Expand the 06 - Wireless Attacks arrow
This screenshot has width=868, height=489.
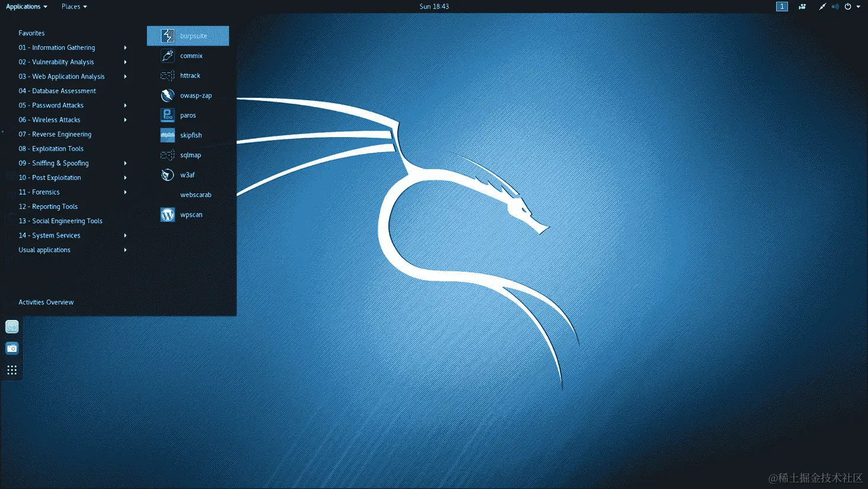pos(125,120)
